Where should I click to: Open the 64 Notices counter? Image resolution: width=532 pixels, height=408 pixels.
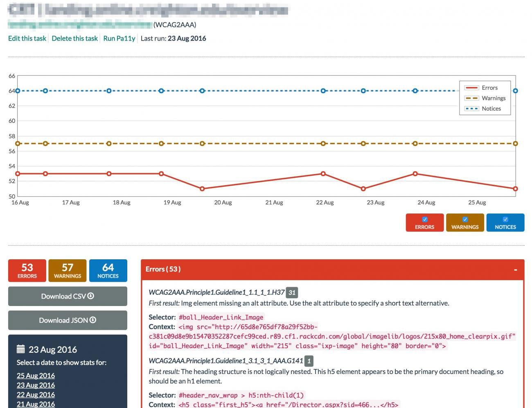pyautogui.click(x=108, y=271)
